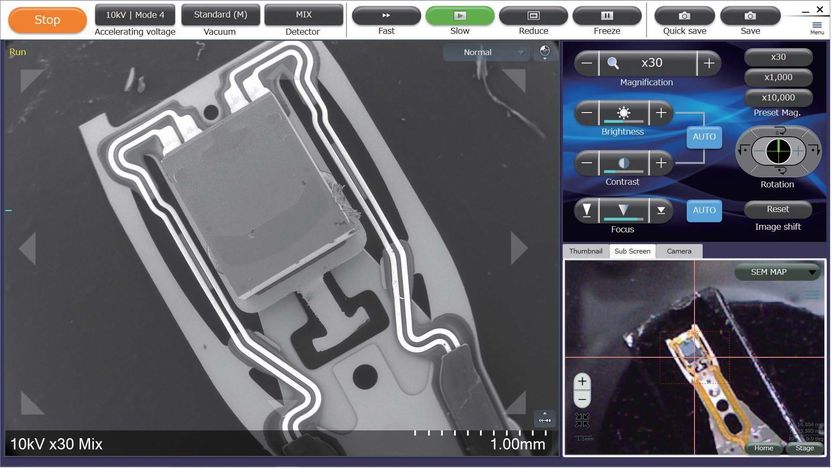Open the Normal display mode dropdown
Image resolution: width=832 pixels, height=469 pixels.
[486, 52]
